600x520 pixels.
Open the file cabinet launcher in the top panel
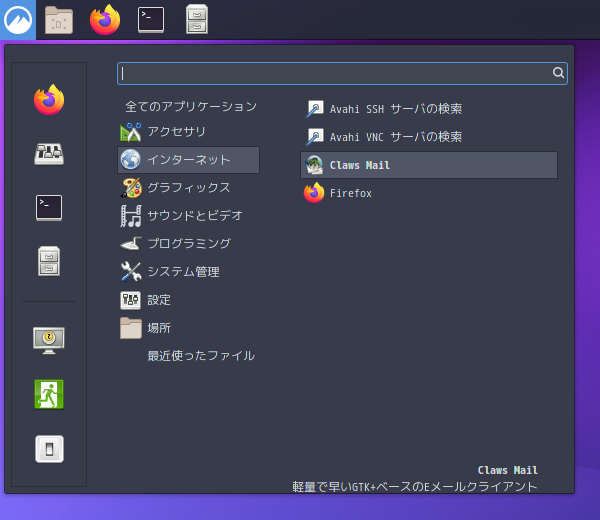(x=197, y=19)
